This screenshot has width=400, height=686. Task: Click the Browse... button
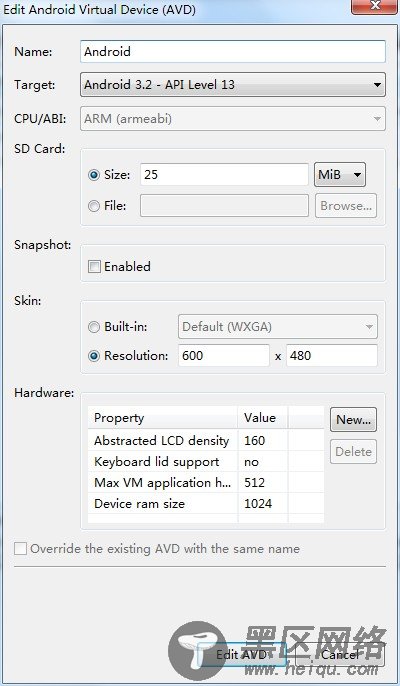(346, 206)
